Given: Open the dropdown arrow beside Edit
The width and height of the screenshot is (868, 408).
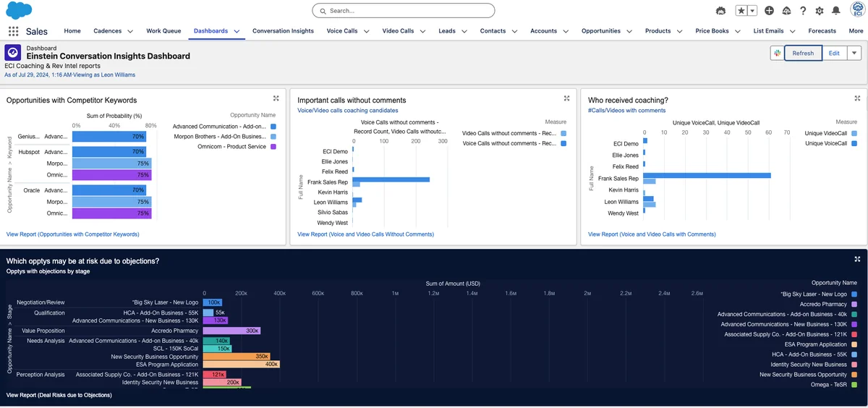Looking at the screenshot, I should coord(854,53).
